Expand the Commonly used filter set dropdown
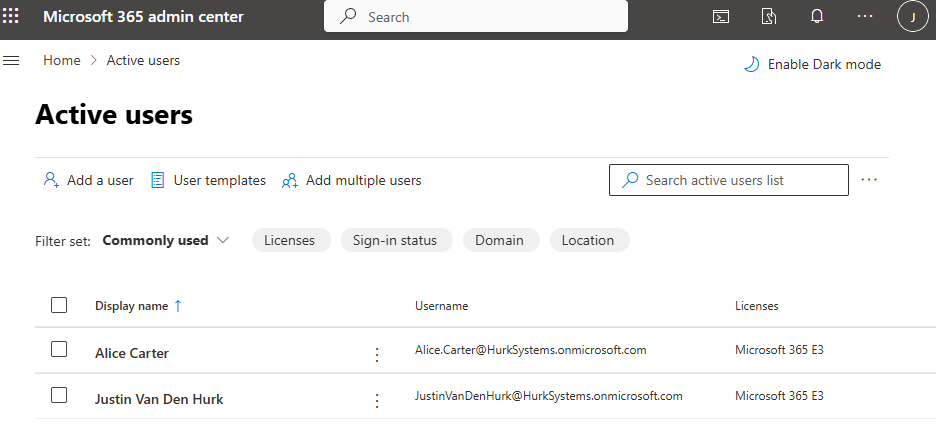The image size is (936, 442). (166, 240)
